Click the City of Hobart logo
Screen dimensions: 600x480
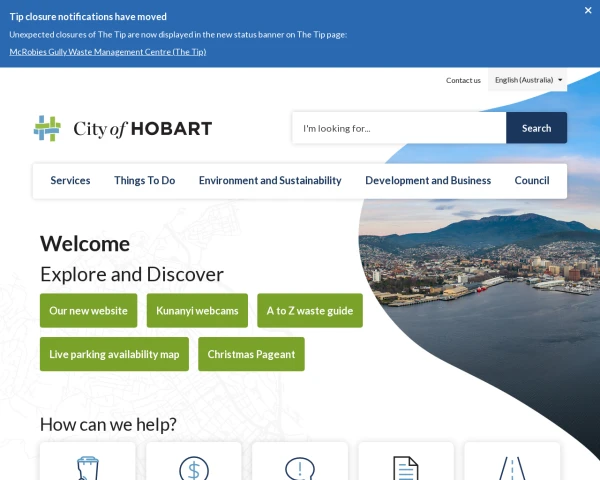pyautogui.click(x=122, y=128)
